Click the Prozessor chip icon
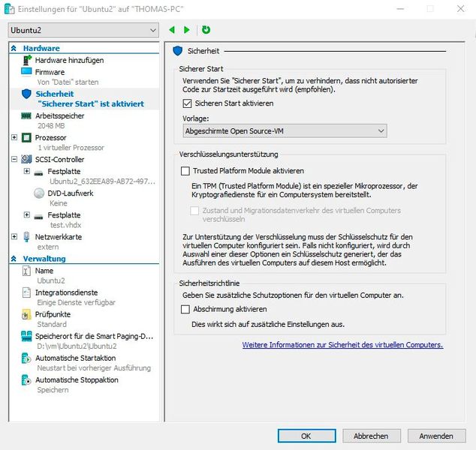The width and height of the screenshot is (476, 450). point(26,138)
